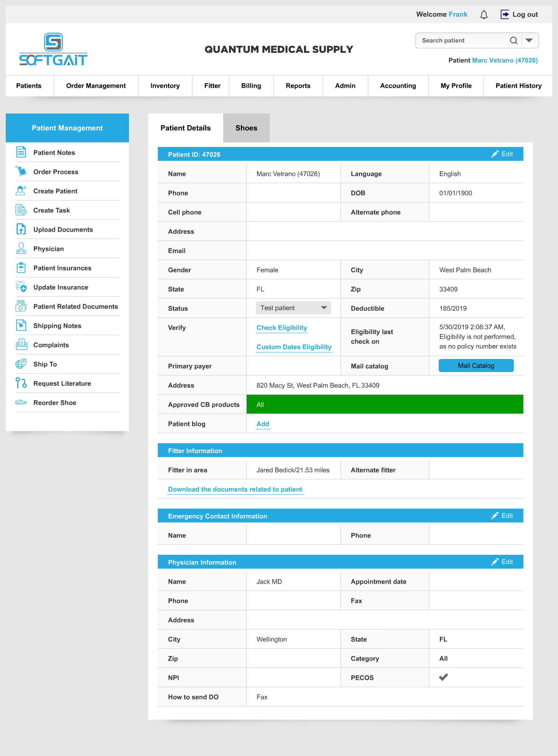558x756 pixels.
Task: Click the physician name "Jack MD"
Action: coord(269,582)
